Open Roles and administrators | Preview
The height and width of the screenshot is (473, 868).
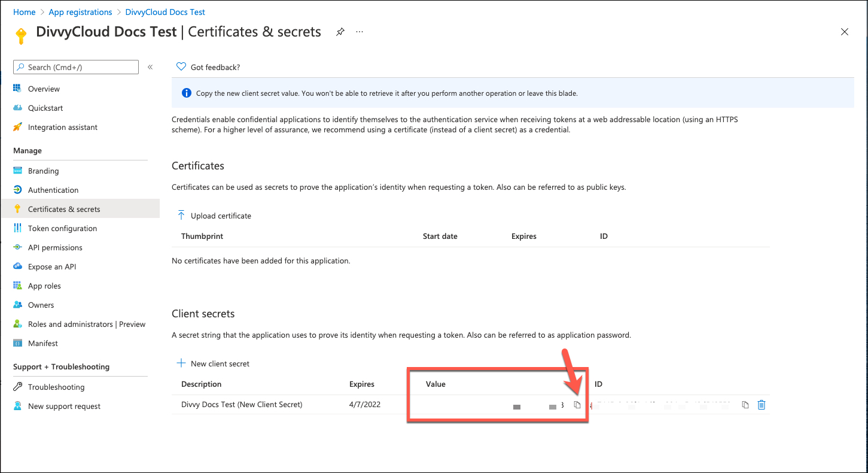[x=87, y=324]
